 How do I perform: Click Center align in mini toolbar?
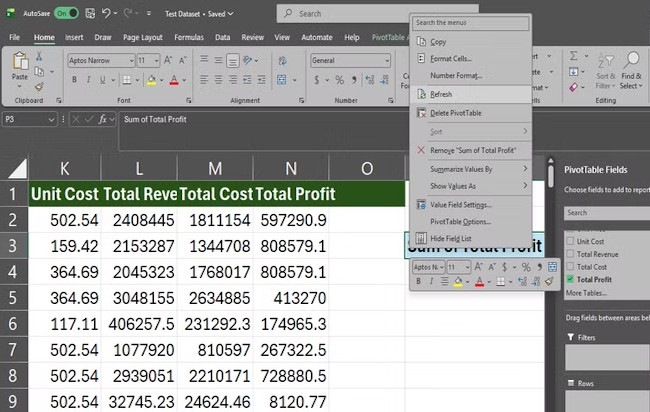[444, 282]
